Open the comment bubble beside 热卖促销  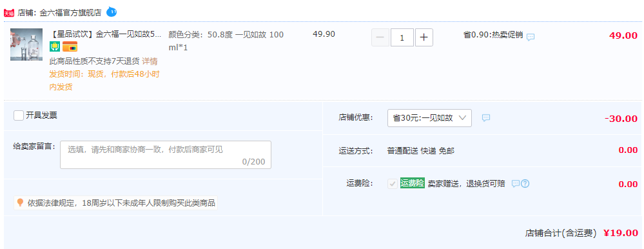click(531, 37)
